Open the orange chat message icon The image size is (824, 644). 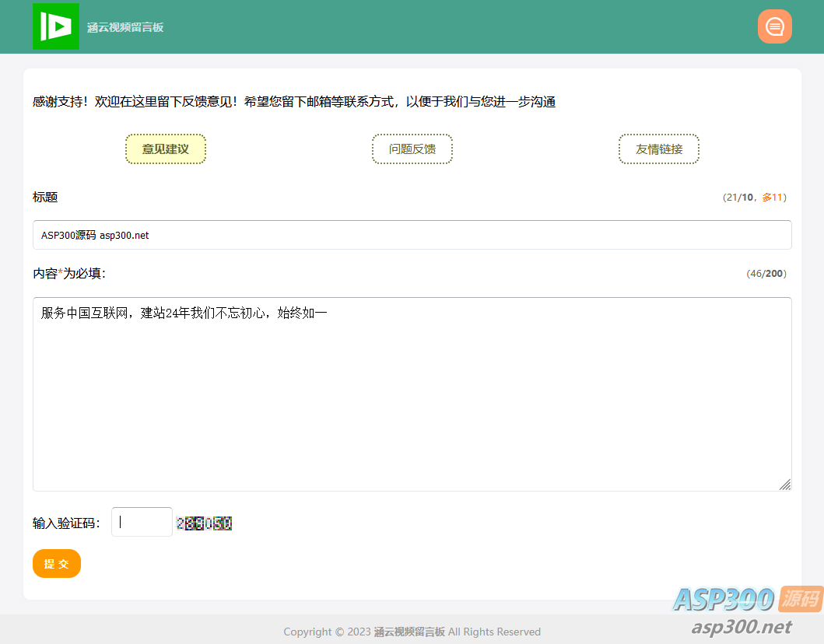point(774,26)
